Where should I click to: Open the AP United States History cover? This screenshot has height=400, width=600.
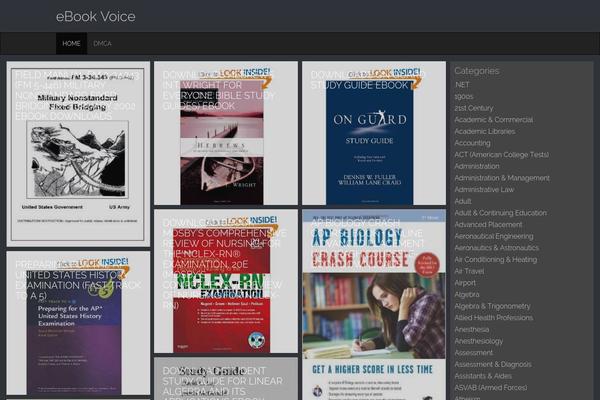pos(78,323)
